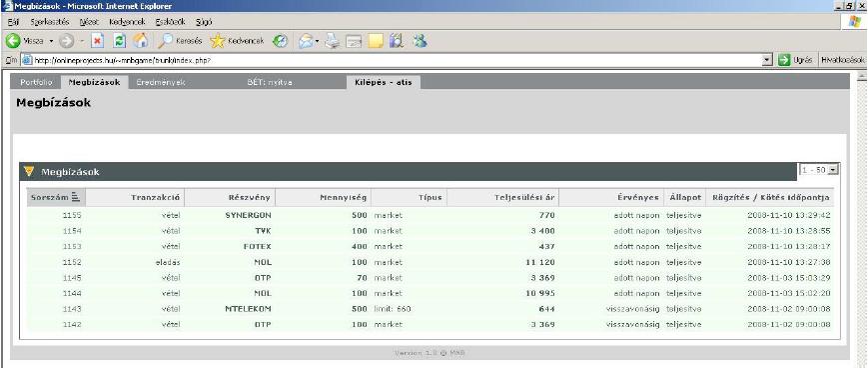Click the Típus column header

[410, 197]
